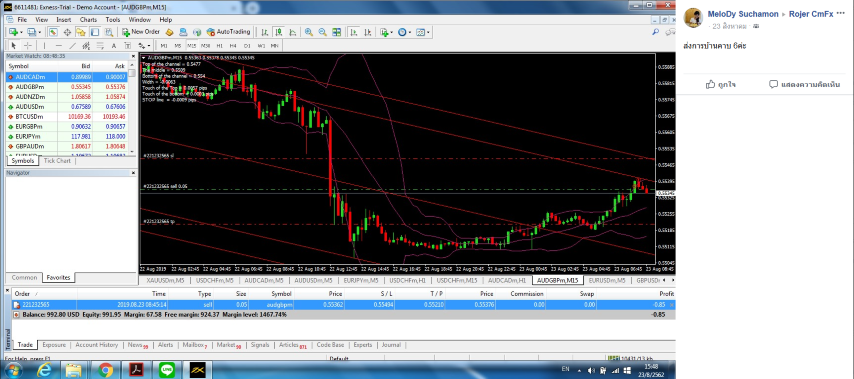Viewport: 854px width, 379px height.
Task: Switch chart to candlesticks mode
Action: click(278, 32)
